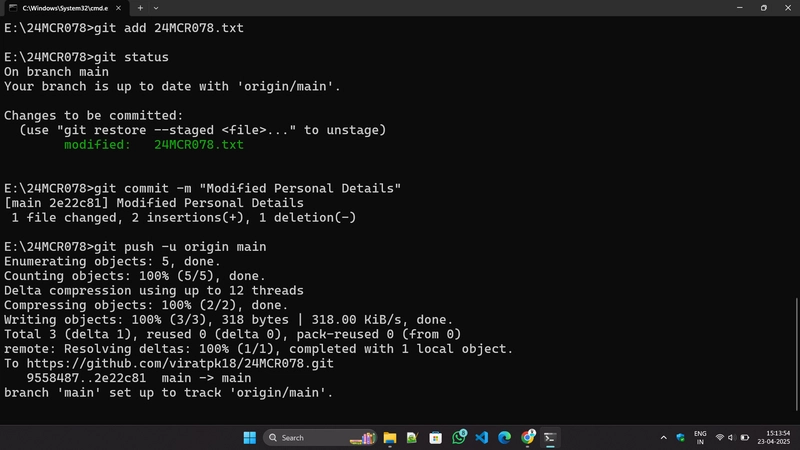Open File Explorer from the taskbar
Screen dimensions: 800x450
390,438
